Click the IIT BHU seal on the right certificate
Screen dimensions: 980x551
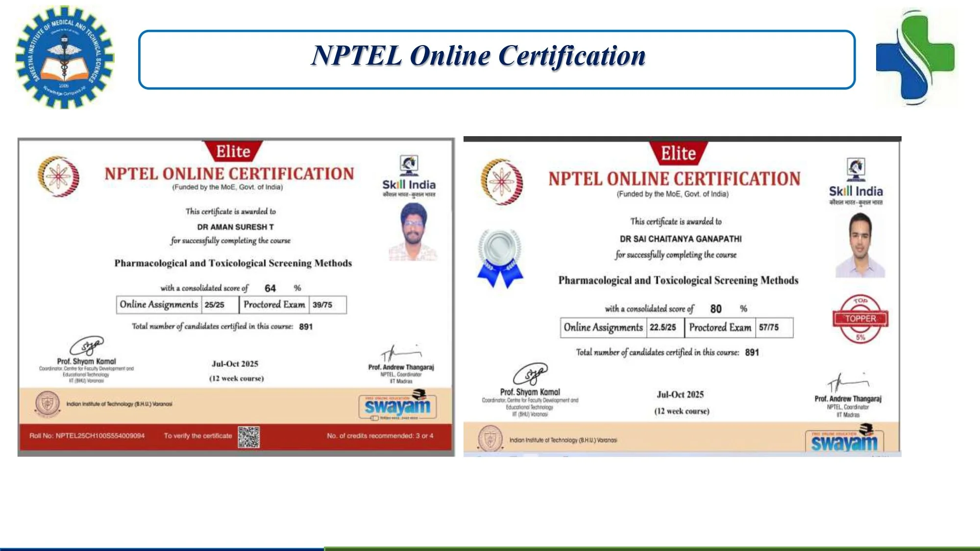click(x=490, y=438)
